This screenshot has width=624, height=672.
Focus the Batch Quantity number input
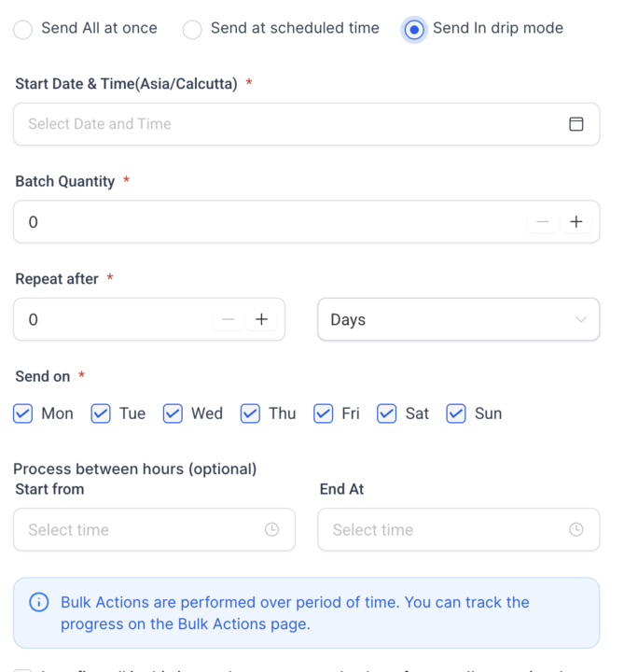coord(270,222)
